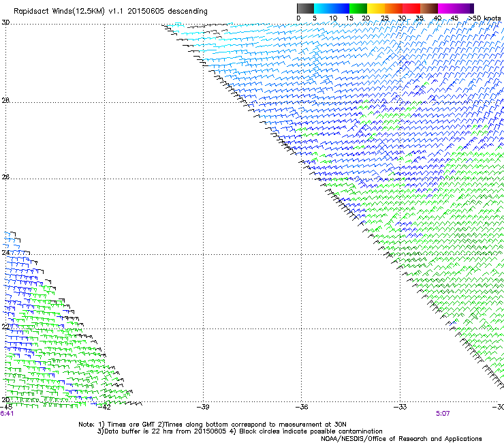
Task: Select the green 15–20 knot legend color
Action: [358, 8]
